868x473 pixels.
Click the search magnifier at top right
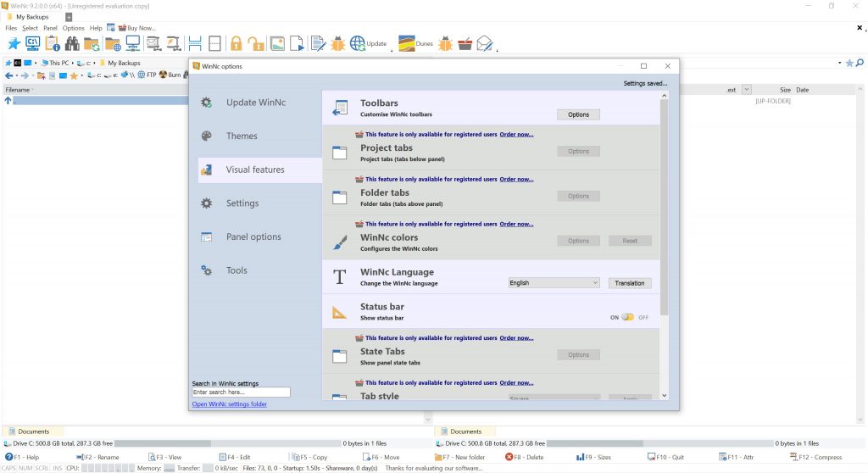pos(860,63)
